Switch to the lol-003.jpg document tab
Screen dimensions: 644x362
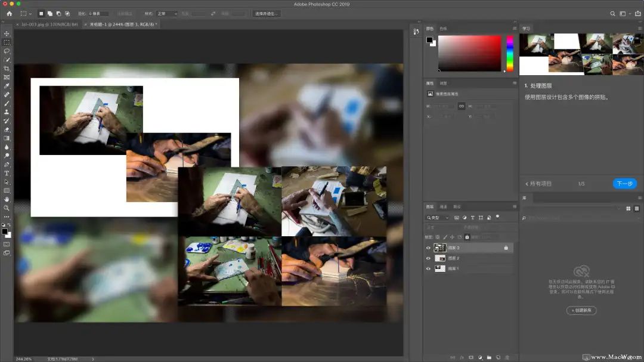[x=49, y=24]
